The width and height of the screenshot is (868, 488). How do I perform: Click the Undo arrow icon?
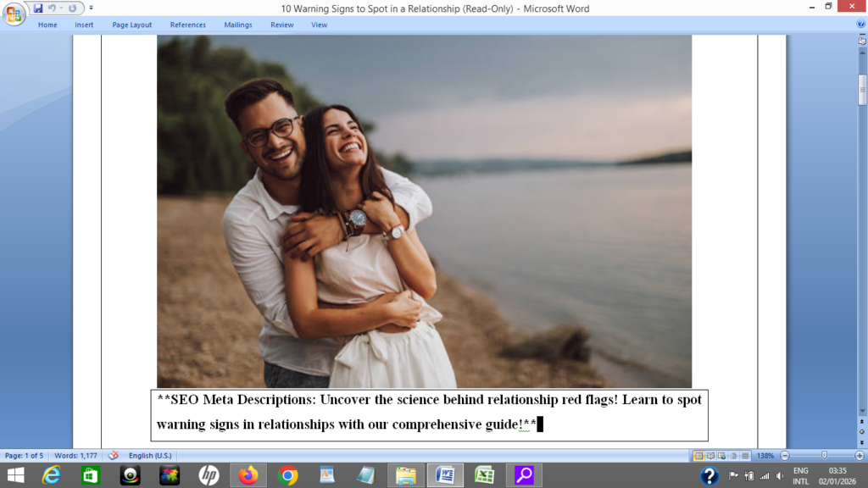pyautogui.click(x=52, y=8)
